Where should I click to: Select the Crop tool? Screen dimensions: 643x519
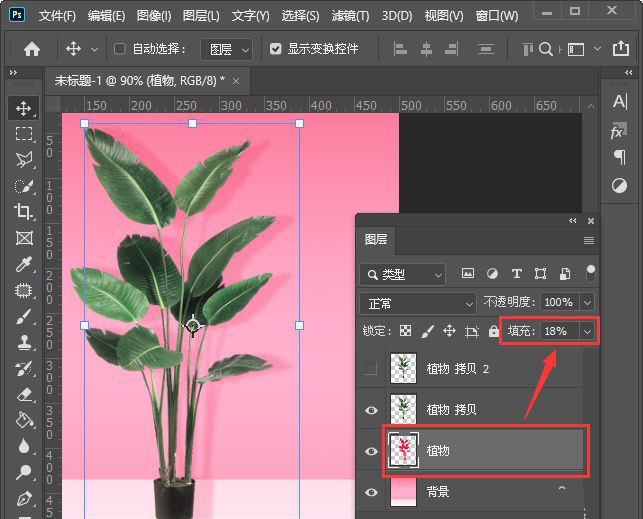pyautogui.click(x=24, y=211)
